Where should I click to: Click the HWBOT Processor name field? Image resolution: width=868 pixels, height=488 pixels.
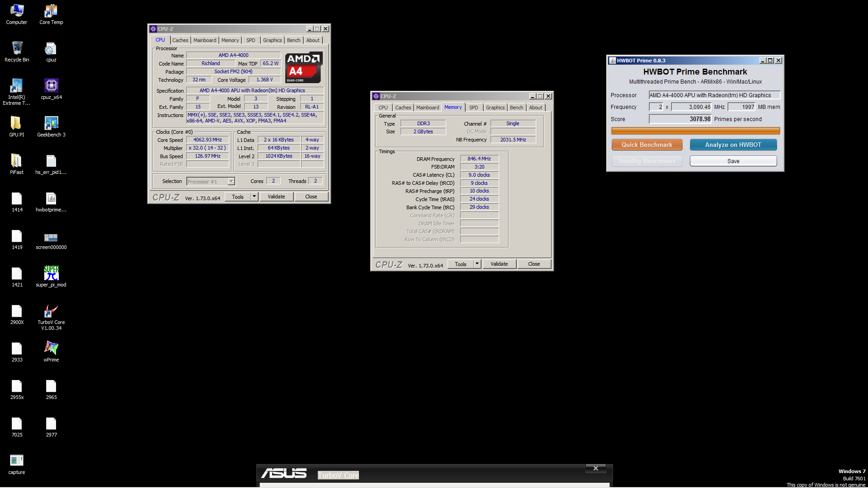[714, 95]
